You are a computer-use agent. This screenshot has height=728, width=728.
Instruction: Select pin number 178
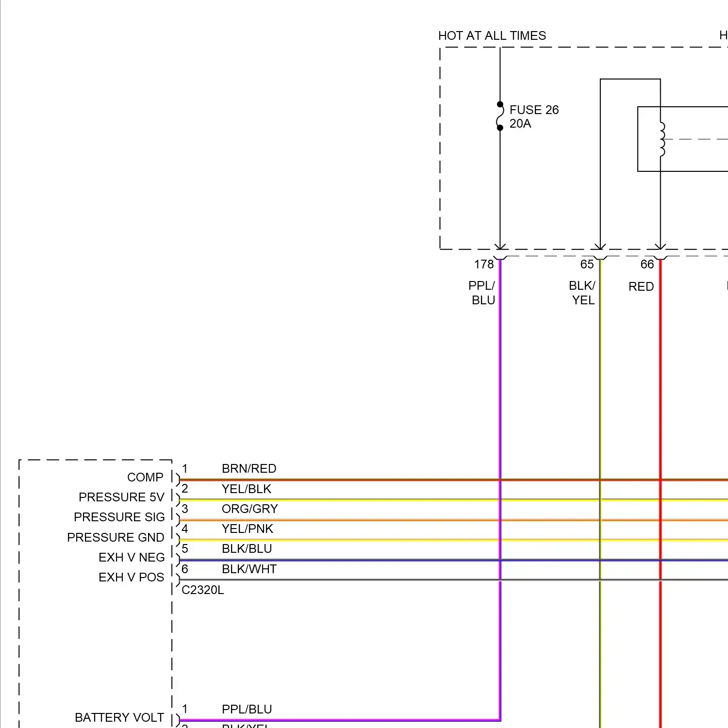pos(484,264)
